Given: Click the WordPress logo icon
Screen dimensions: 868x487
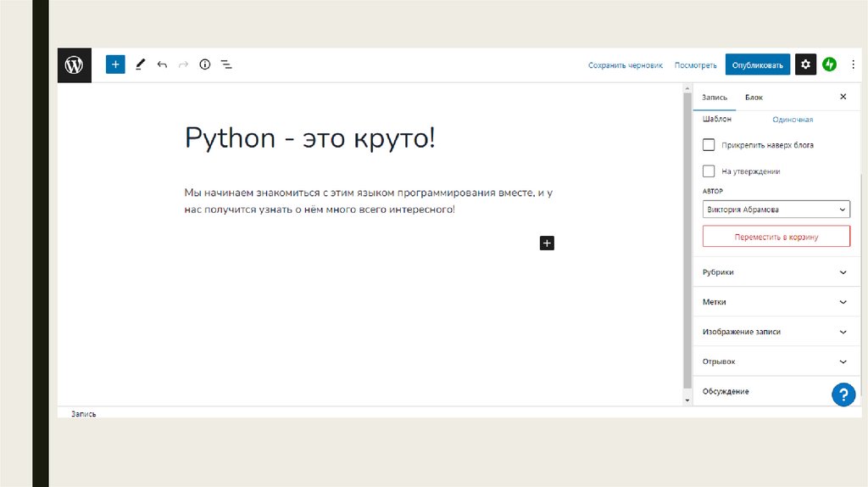Looking at the screenshot, I should (74, 64).
